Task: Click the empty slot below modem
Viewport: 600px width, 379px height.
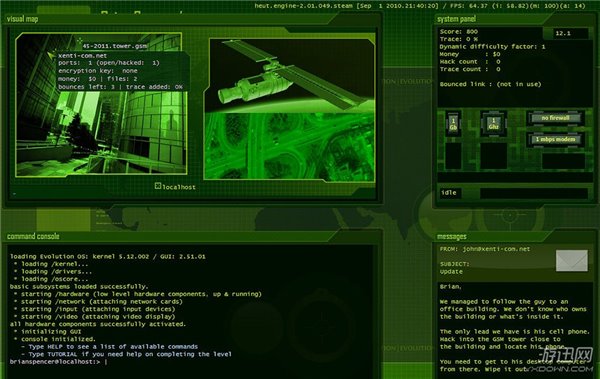Action: 564,161
